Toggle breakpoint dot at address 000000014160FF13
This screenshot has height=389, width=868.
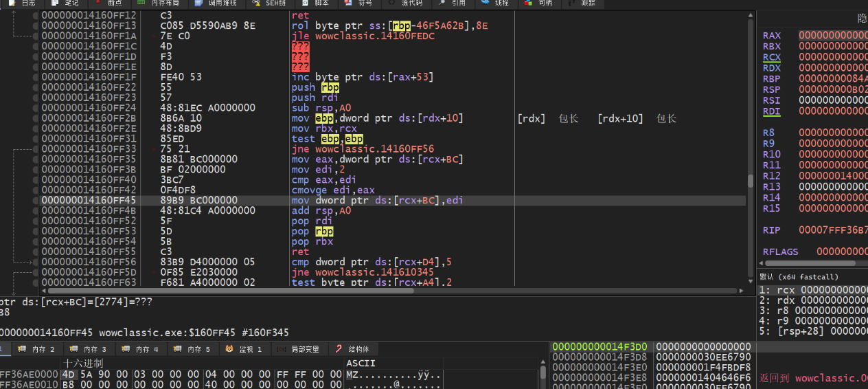pos(36,25)
